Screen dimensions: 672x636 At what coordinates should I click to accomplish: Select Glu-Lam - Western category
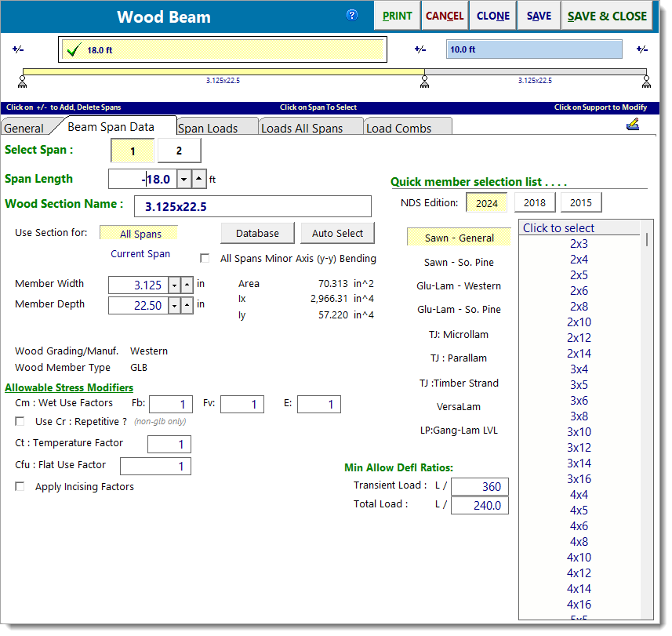[459, 286]
